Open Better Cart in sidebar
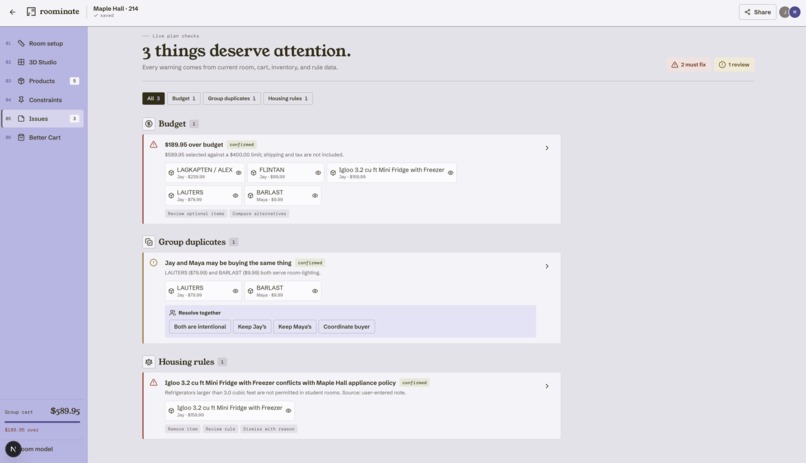 click(43, 137)
